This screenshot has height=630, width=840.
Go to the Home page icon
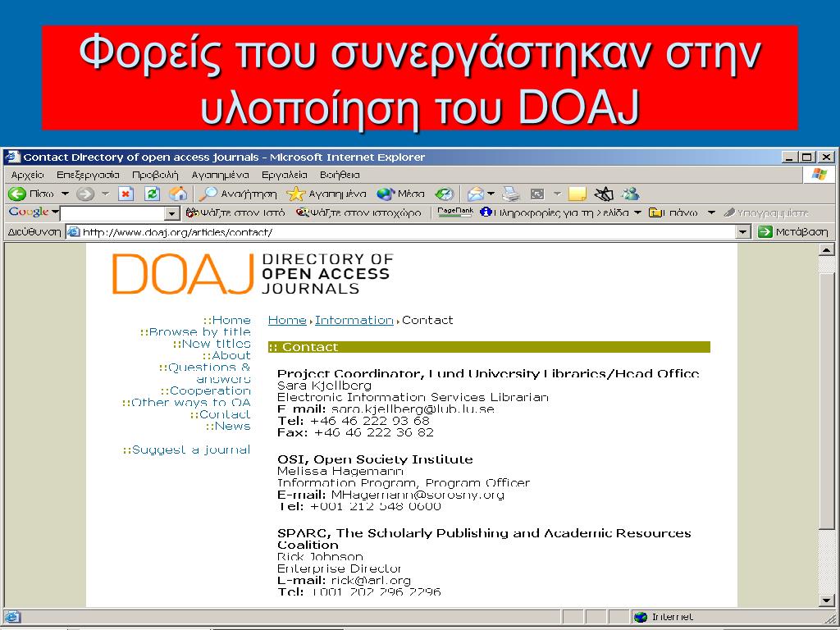click(178, 194)
